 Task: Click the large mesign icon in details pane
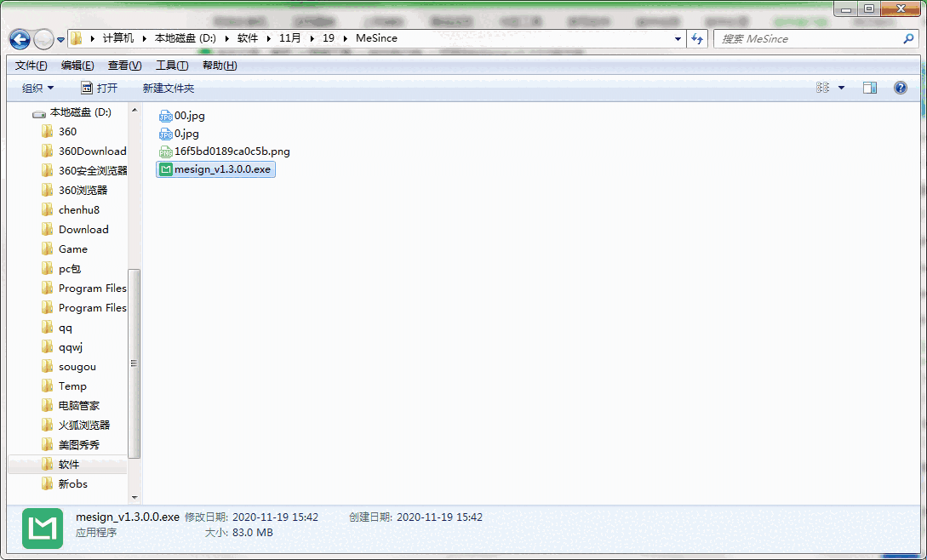click(x=43, y=528)
